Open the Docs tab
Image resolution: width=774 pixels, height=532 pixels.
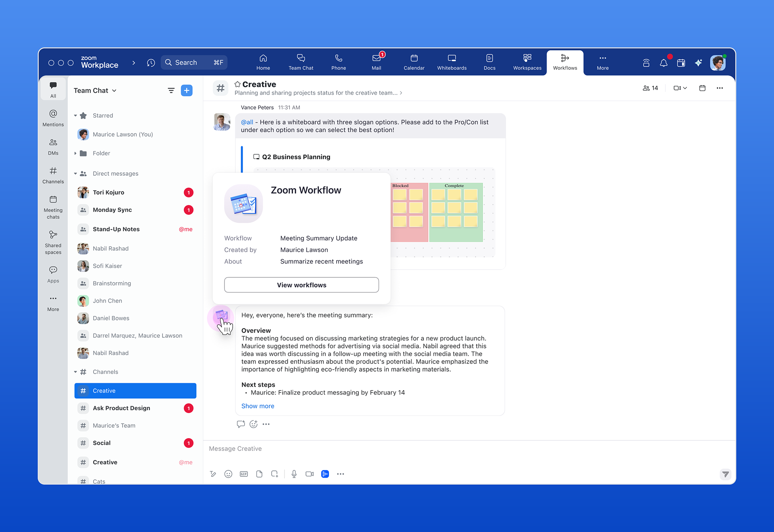pyautogui.click(x=489, y=62)
